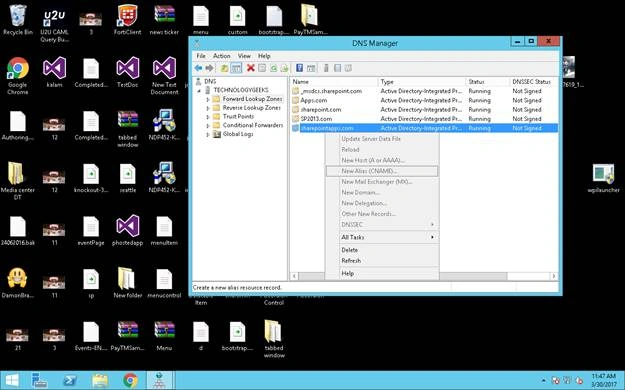Choose New Alias (CNAME)... from context menu
This screenshot has height=390, width=625.
[382, 171]
